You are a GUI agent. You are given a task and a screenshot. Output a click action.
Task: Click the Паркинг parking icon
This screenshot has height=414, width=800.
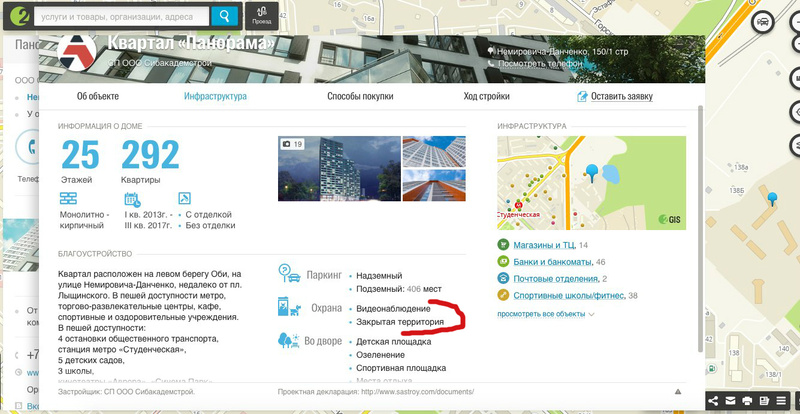coord(289,274)
